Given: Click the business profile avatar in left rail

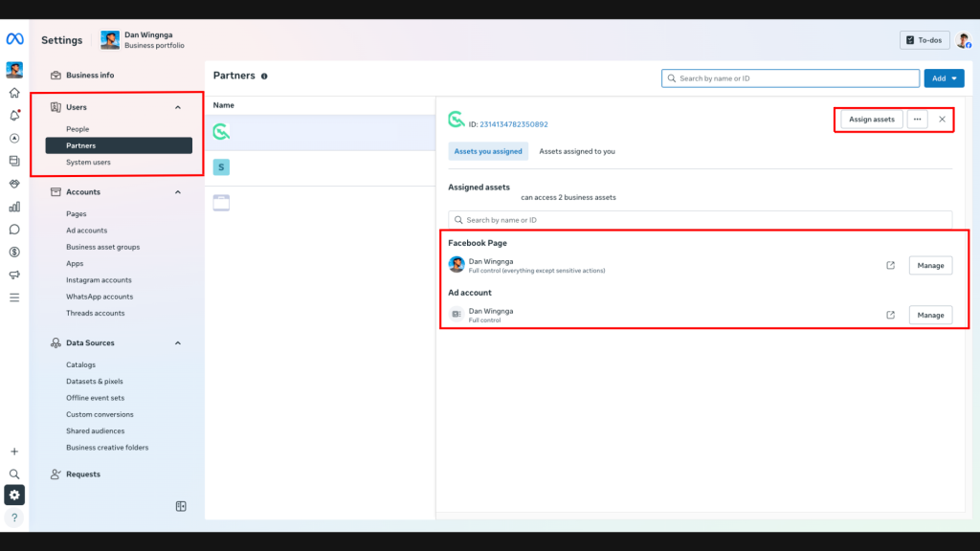Looking at the screenshot, I should pyautogui.click(x=14, y=69).
